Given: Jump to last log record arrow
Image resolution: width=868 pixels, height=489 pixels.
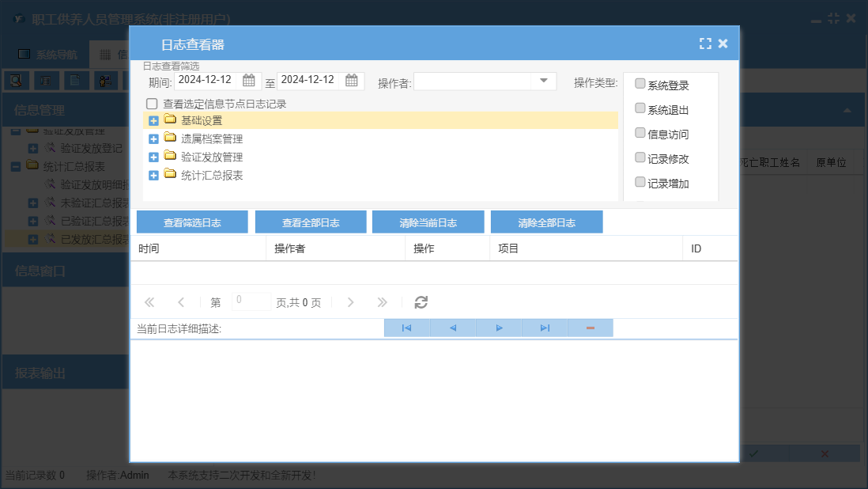Looking at the screenshot, I should pyautogui.click(x=545, y=328).
